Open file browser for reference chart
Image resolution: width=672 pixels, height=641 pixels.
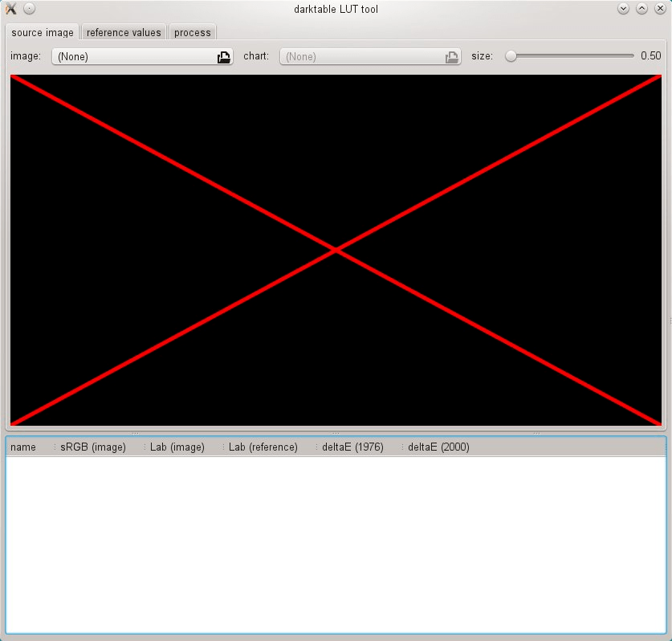coord(451,56)
